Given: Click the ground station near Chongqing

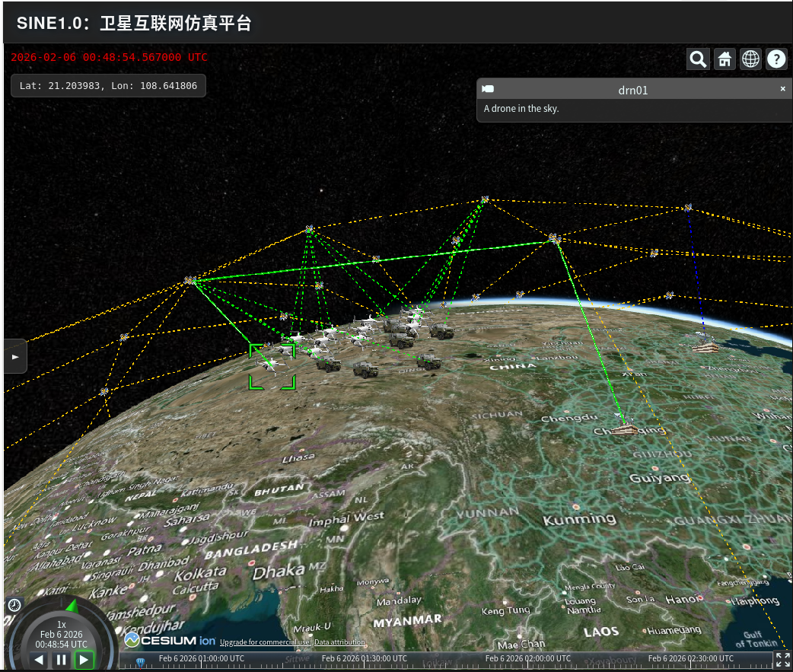Looking at the screenshot, I should [x=626, y=428].
